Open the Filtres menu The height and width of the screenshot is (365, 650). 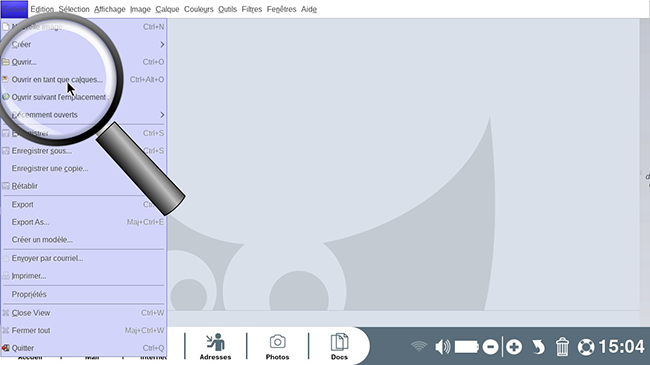pyautogui.click(x=252, y=9)
